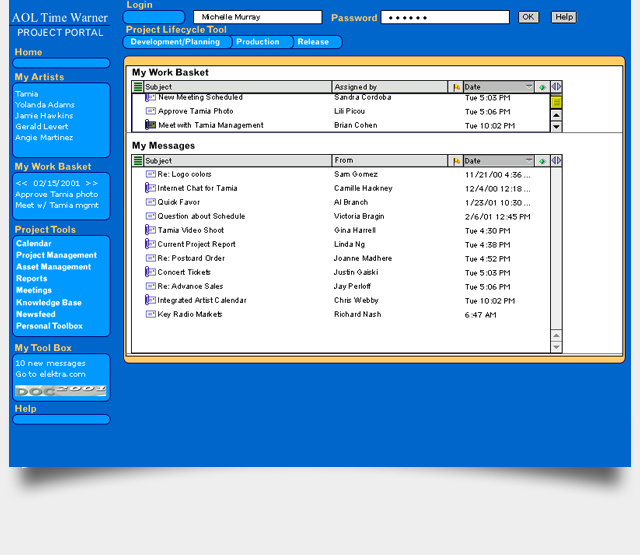
Task: Click attachment icon beside Current Project Report
Action: 150,244
